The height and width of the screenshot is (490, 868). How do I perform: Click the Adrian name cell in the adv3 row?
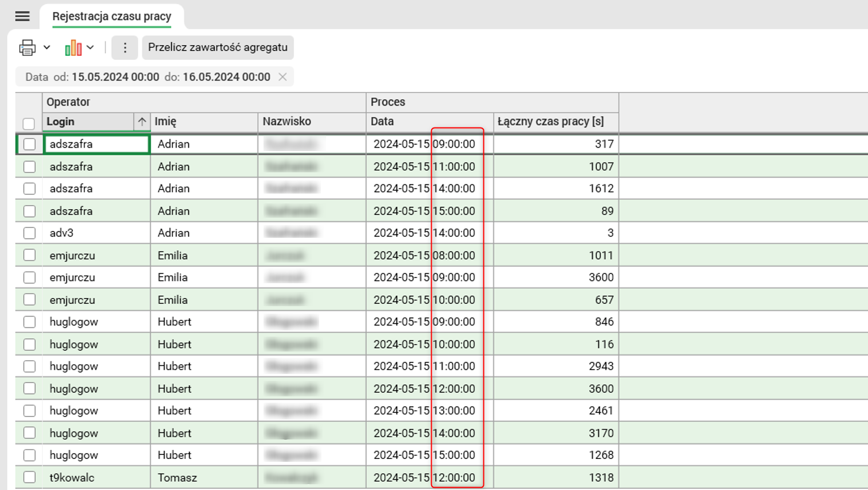point(204,233)
